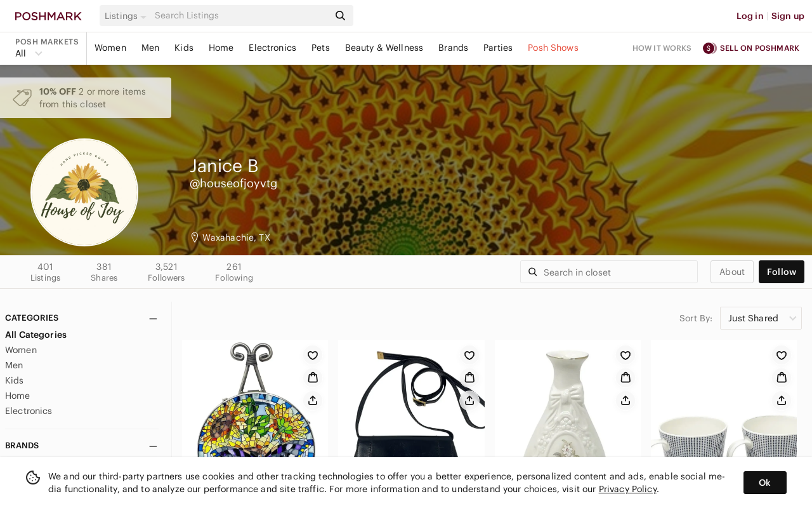Filter closet by Men category
This screenshot has height=508, width=812.
tap(14, 365)
